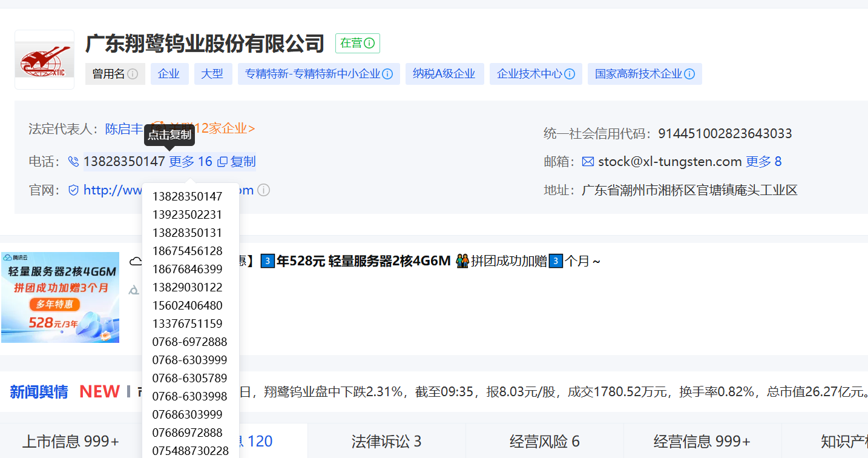Image resolution: width=868 pixels, height=458 pixels.
Task: Expand 更多 16 phone numbers
Action: pos(191,162)
